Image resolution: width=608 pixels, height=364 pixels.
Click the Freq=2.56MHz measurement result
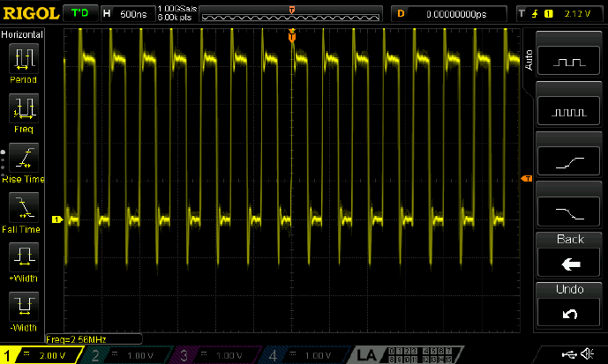(94, 339)
